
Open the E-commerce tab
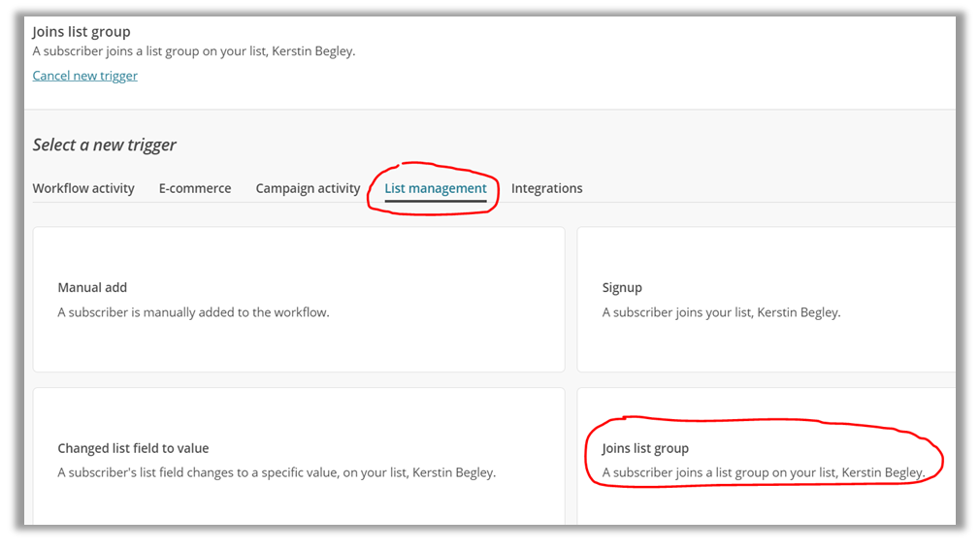pos(195,188)
